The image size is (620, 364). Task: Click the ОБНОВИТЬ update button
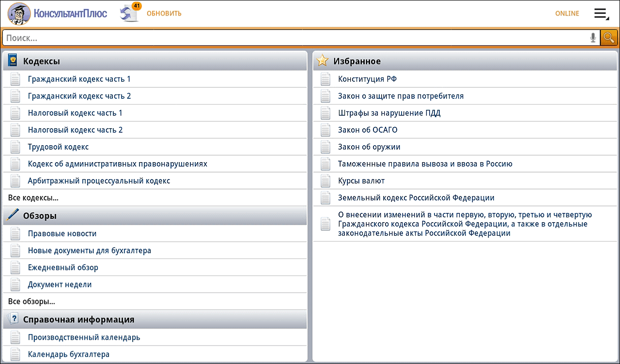coord(164,13)
